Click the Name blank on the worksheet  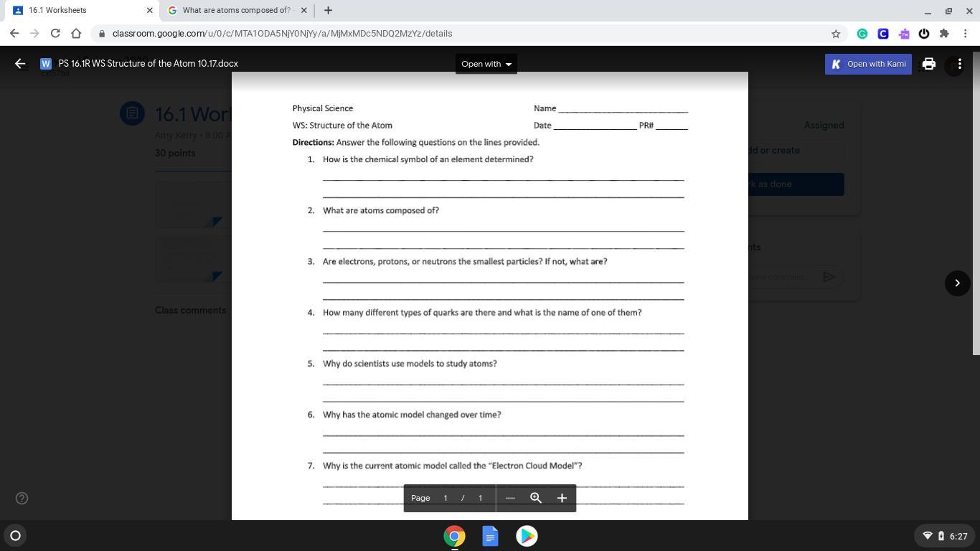click(623, 109)
